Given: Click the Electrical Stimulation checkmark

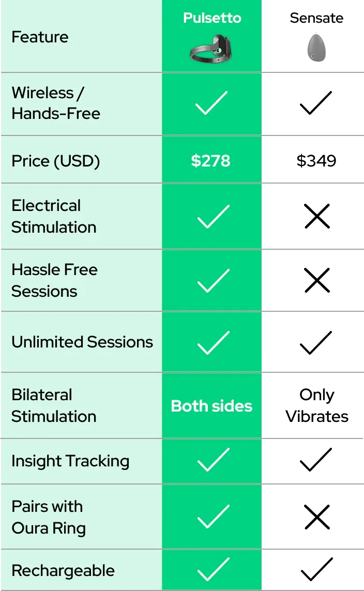Looking at the screenshot, I should pyautogui.click(x=212, y=217).
